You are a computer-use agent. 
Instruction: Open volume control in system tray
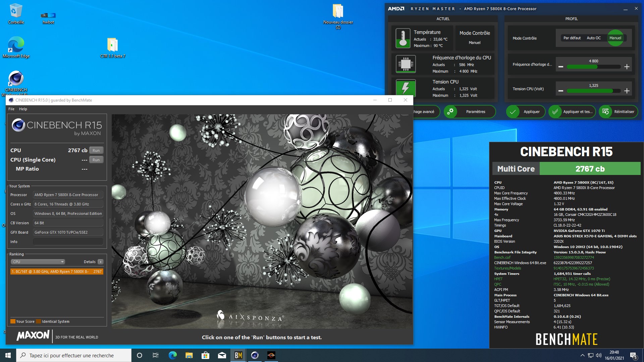pyautogui.click(x=599, y=355)
